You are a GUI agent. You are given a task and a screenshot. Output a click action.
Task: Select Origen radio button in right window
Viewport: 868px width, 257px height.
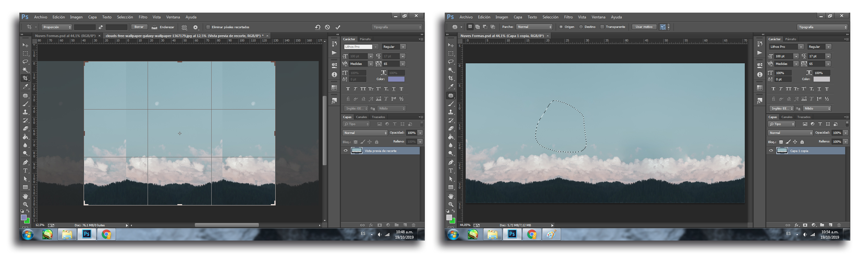pos(561,27)
